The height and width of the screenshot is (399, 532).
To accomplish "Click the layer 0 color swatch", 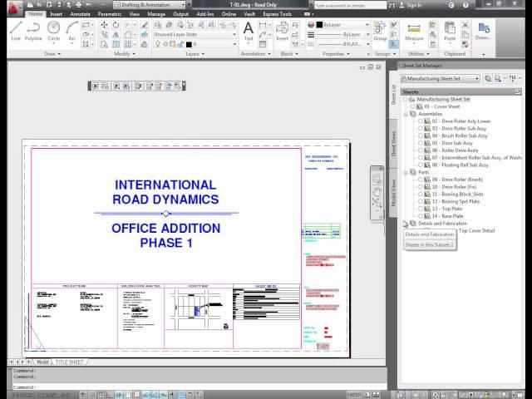I will [189, 44].
